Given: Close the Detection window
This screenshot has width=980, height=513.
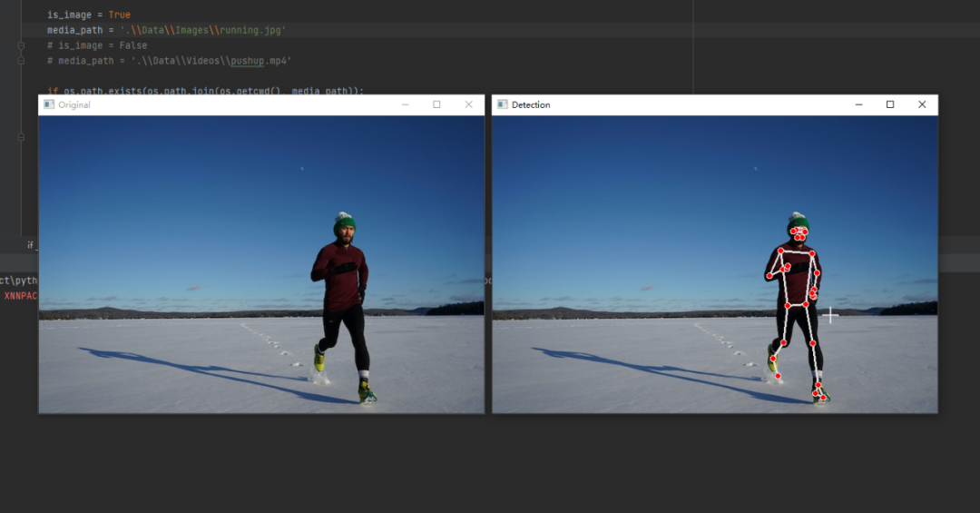Looking at the screenshot, I should pyautogui.click(x=922, y=104).
